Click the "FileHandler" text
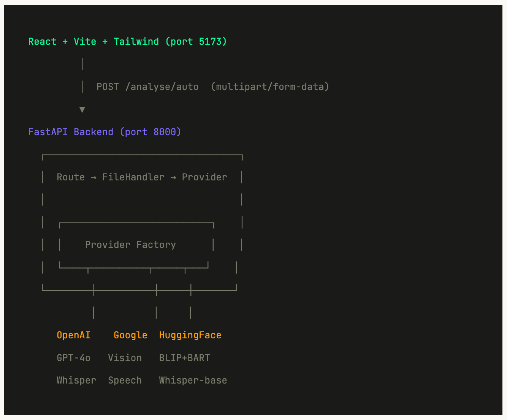Image resolution: width=507 pixels, height=420 pixels. click(x=133, y=177)
